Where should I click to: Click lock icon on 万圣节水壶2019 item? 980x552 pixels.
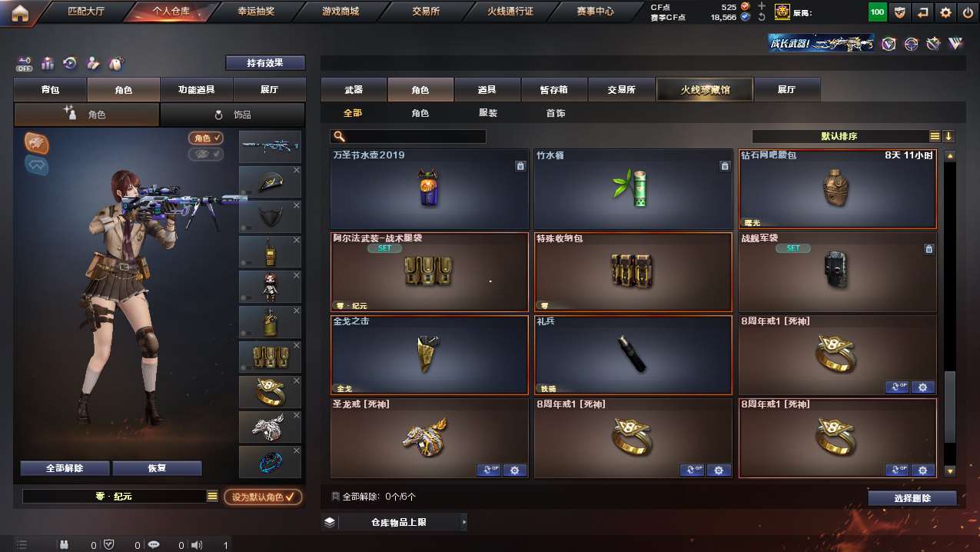(x=520, y=165)
